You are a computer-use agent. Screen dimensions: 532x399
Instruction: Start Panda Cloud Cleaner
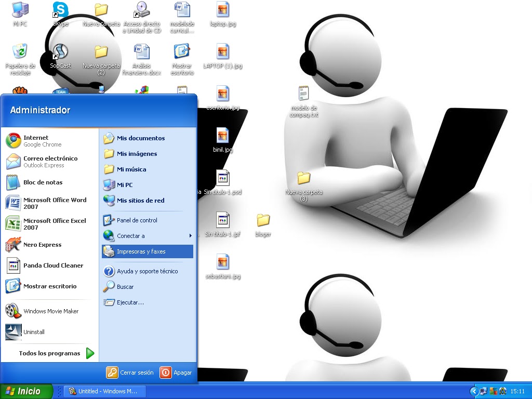tap(49, 265)
